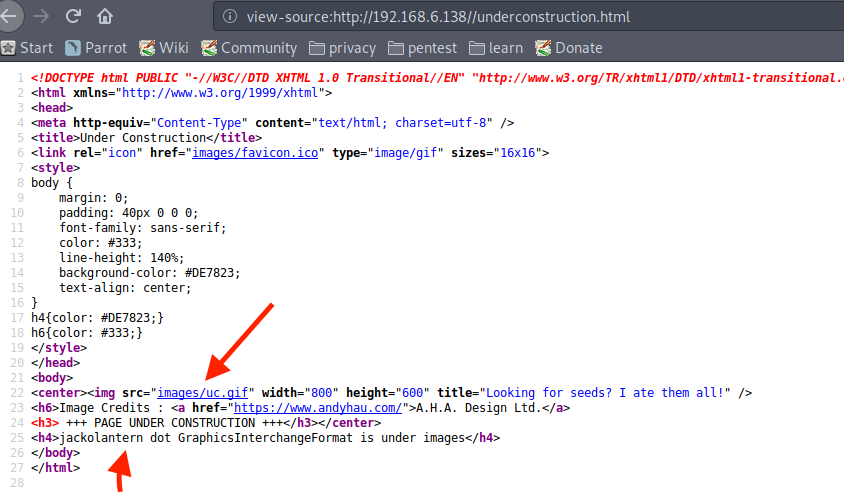Click the 'Looking for seeds? I ate them all!' title value

[x=605, y=393]
